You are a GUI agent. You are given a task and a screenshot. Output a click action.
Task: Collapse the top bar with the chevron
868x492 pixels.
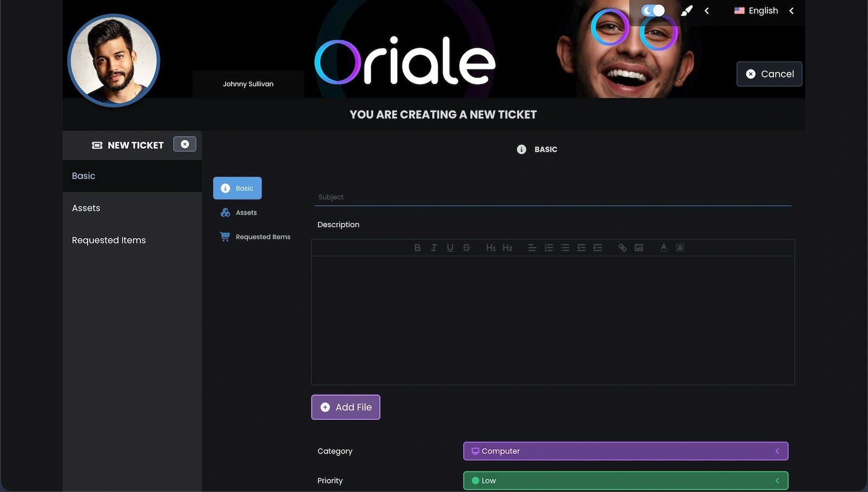pyautogui.click(x=706, y=10)
